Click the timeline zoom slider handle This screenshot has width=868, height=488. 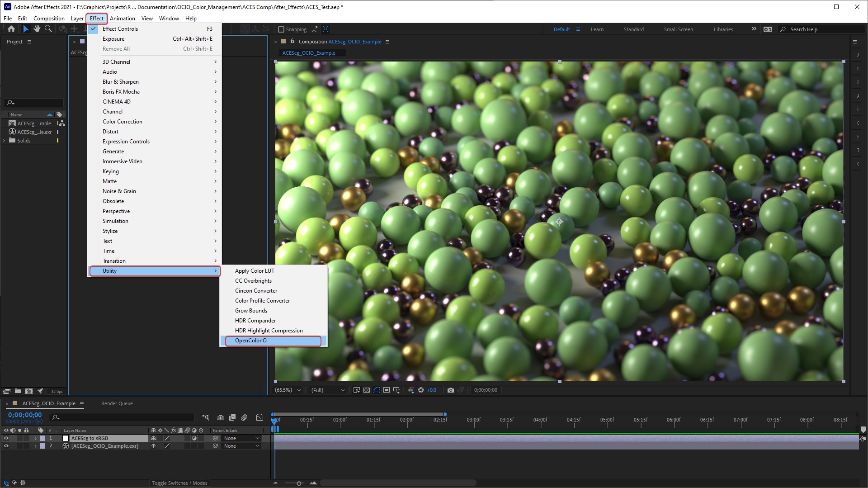click(x=299, y=483)
